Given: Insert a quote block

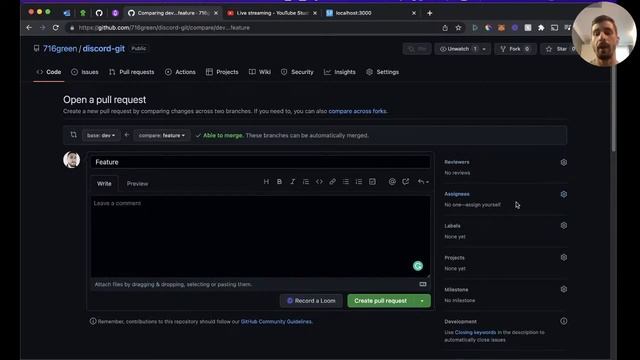Looking at the screenshot, I should pos(306,182).
